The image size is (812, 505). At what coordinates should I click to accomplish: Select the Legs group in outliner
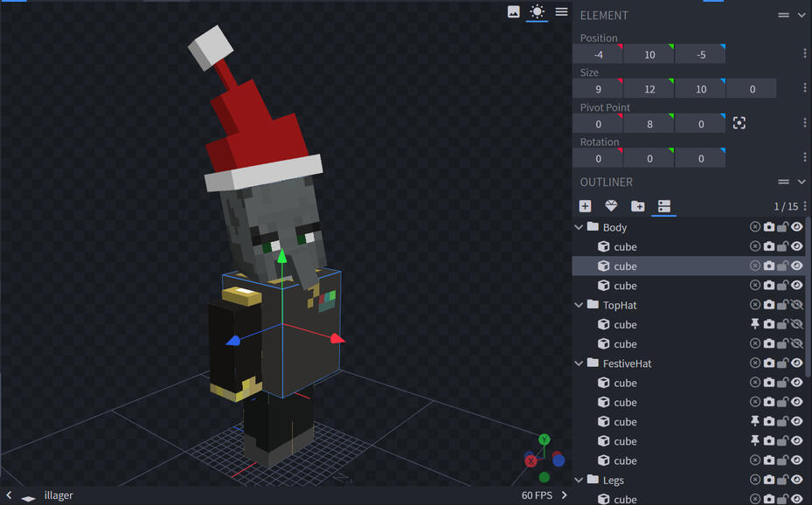click(614, 481)
